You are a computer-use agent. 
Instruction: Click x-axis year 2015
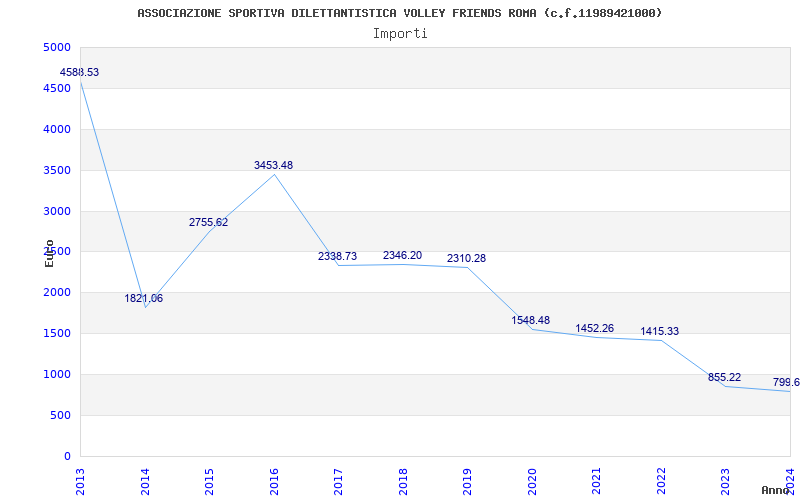coord(209,482)
